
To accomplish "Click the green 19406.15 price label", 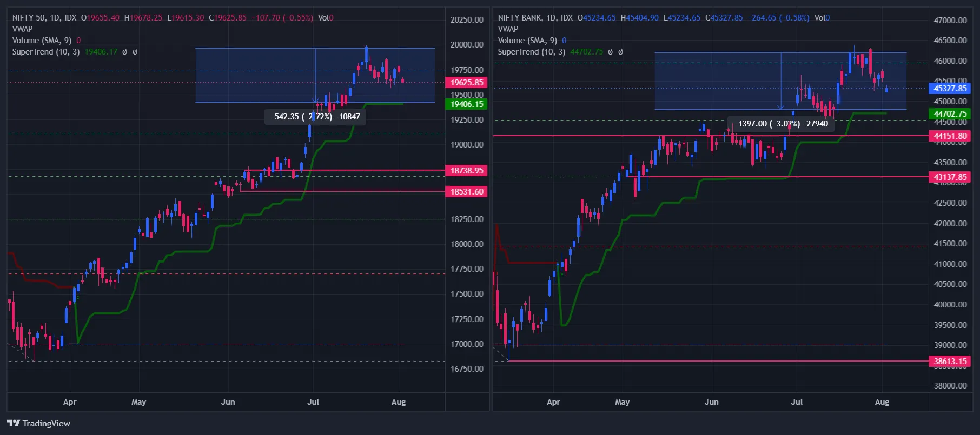I will pyautogui.click(x=467, y=104).
